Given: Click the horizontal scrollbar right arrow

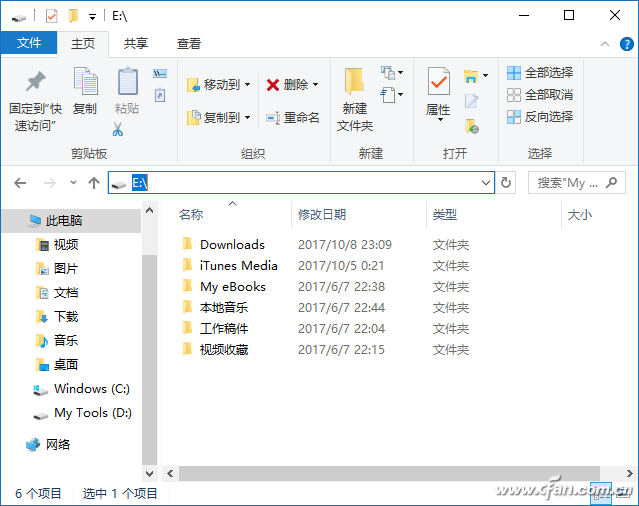Looking at the screenshot, I should coord(629,473).
